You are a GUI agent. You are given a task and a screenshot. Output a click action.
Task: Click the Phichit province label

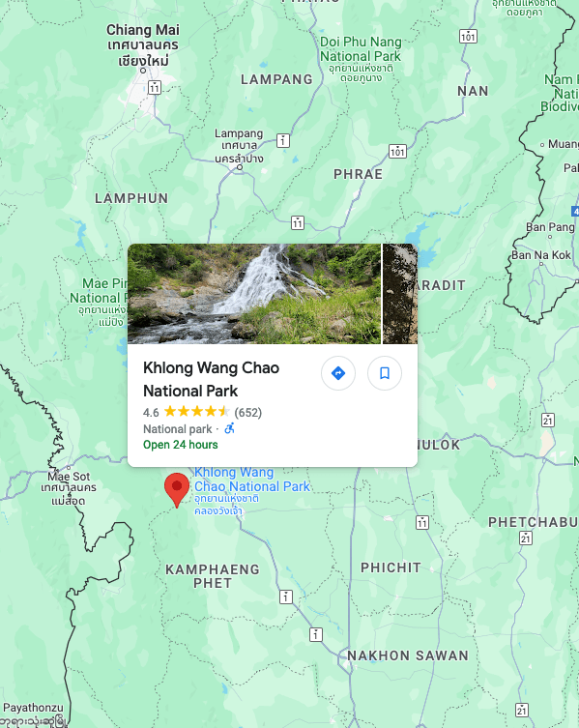(391, 568)
